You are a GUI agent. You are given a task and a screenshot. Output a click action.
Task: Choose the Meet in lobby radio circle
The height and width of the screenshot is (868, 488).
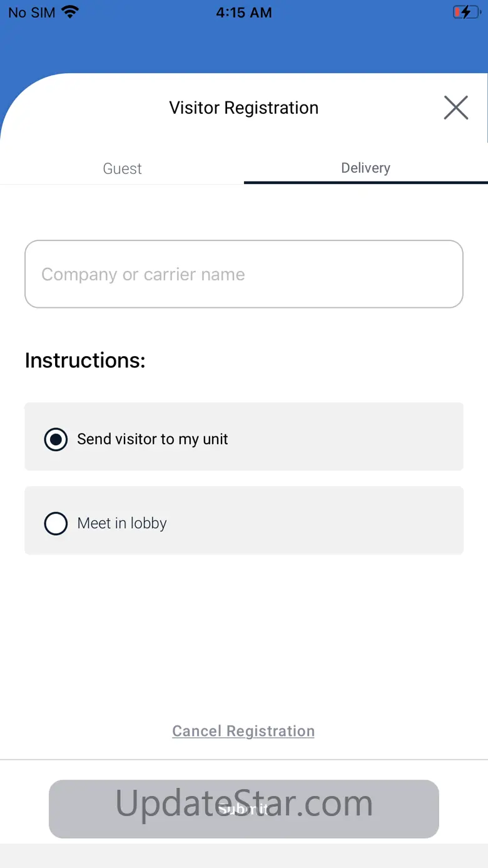click(x=56, y=523)
